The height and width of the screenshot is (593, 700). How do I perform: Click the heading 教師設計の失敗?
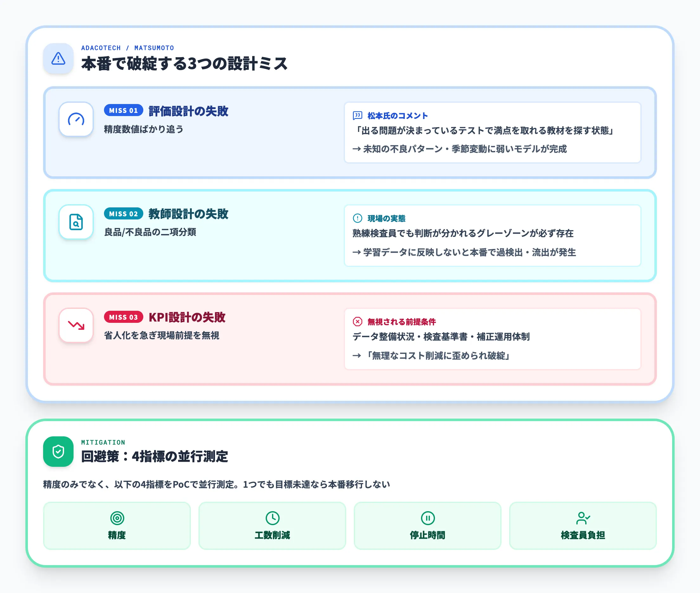[x=188, y=214]
